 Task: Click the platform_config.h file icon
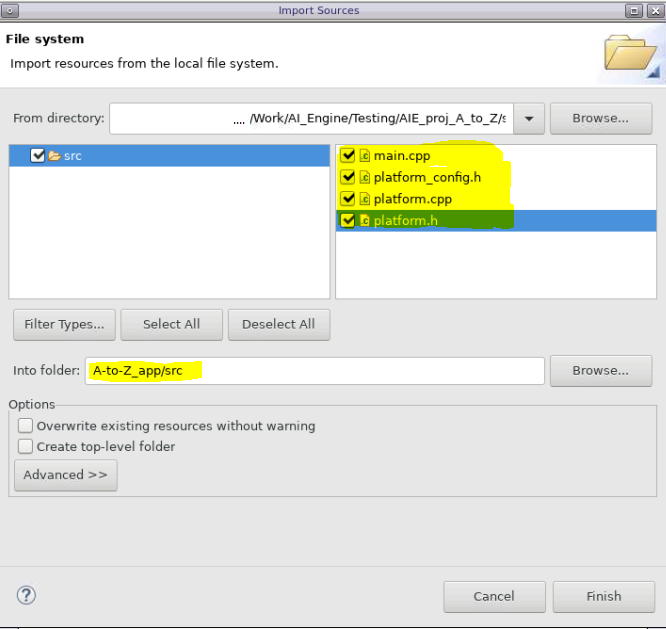point(365,177)
